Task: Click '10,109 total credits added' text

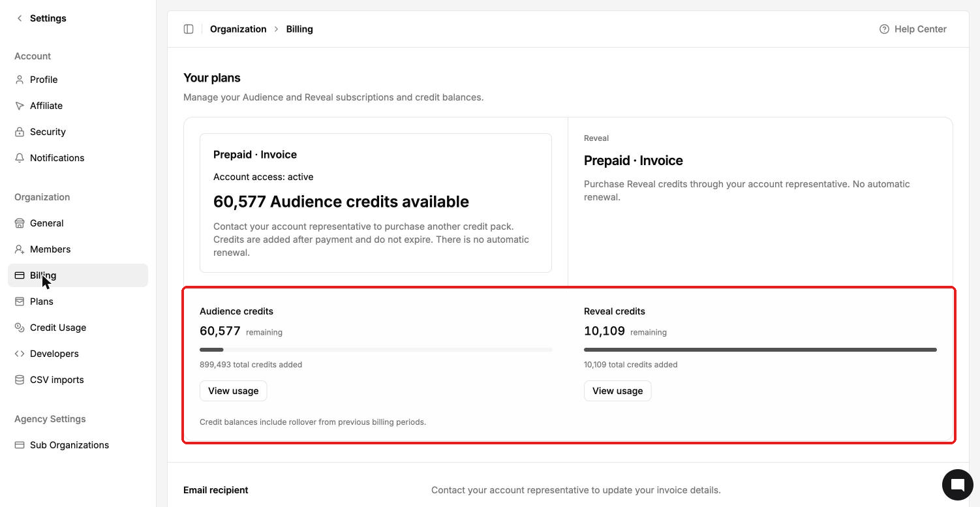Action: pos(630,365)
